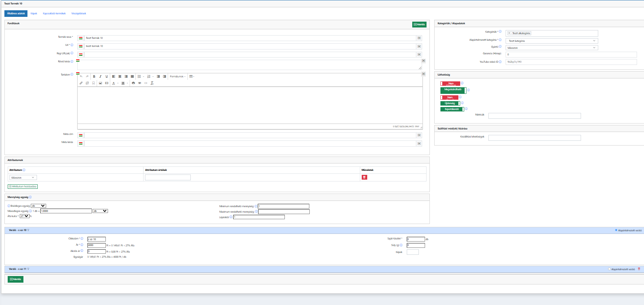
Task: Click the bullet list icon in the editor
Action: [x=139, y=77]
